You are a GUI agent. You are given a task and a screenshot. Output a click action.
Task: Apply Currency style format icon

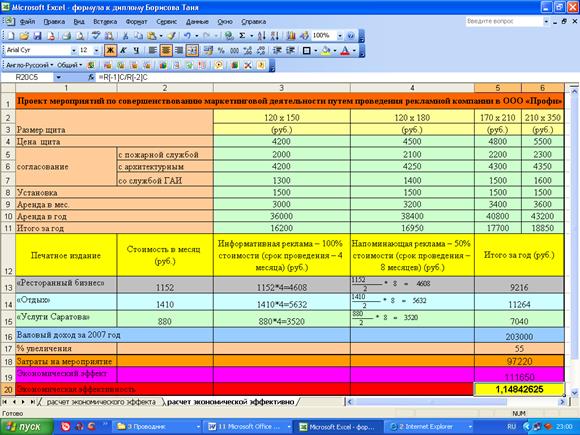click(208, 50)
